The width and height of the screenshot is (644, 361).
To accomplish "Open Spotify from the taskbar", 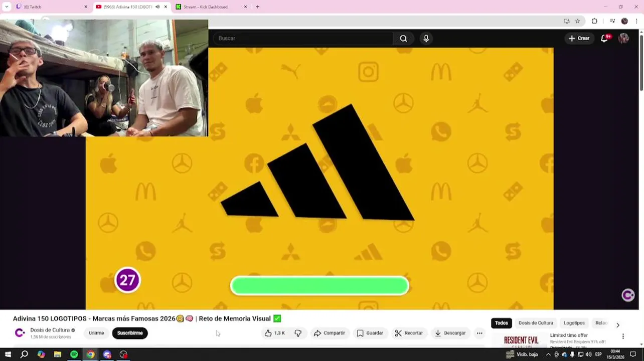I will pyautogui.click(x=74, y=354).
